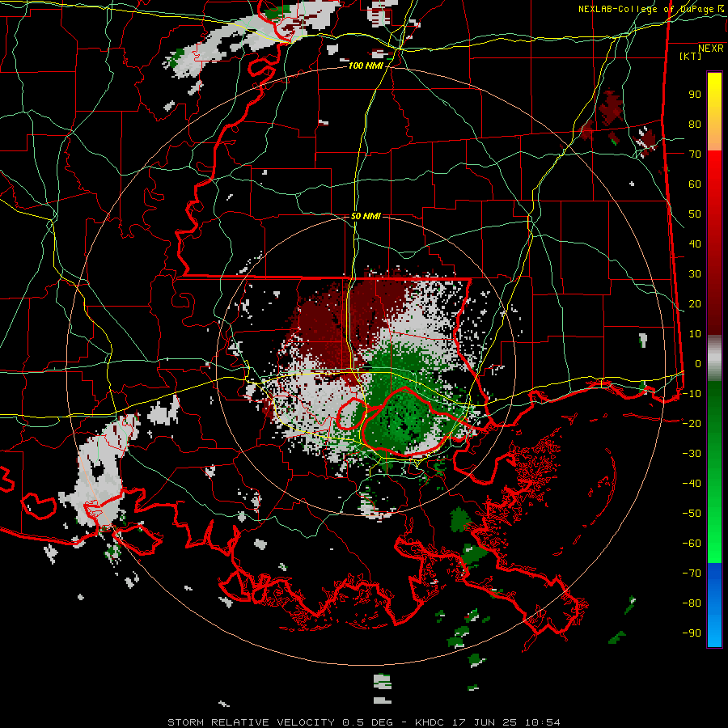
Task: Click the [KT] units label
Action: click(691, 56)
